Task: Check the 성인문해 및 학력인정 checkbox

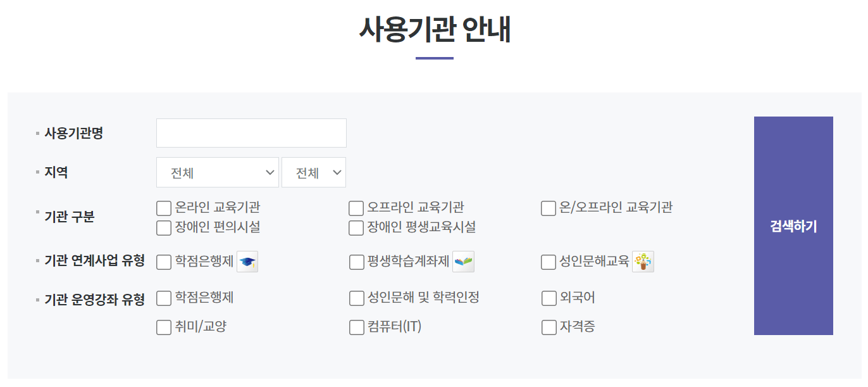Action: click(356, 298)
